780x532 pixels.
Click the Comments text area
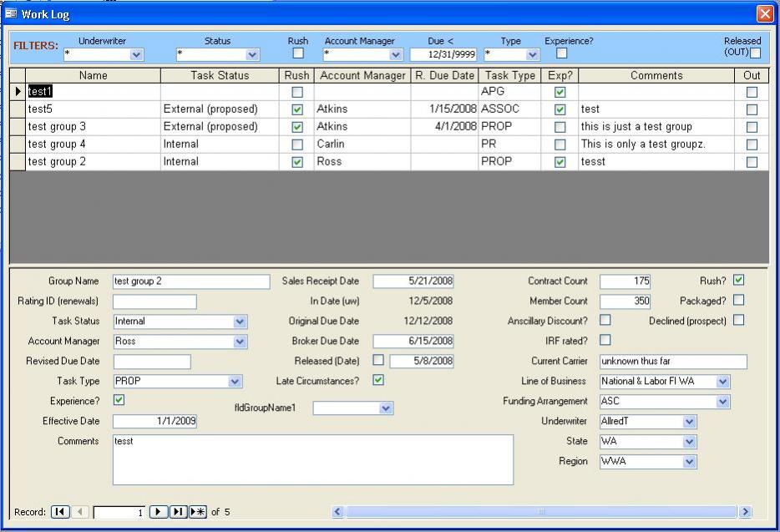(x=313, y=460)
